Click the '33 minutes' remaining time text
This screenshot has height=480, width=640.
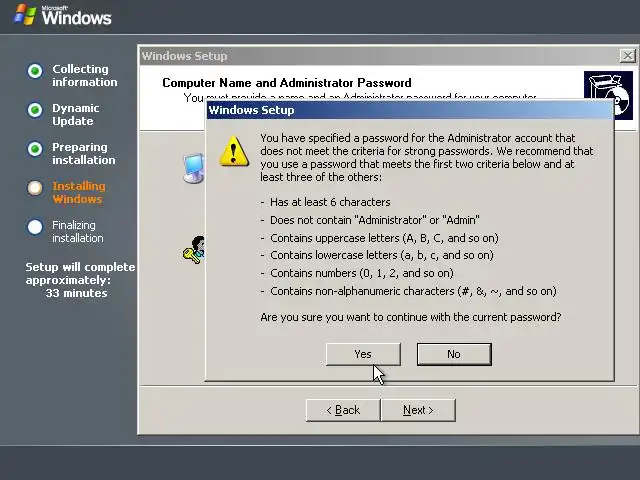click(x=76, y=293)
